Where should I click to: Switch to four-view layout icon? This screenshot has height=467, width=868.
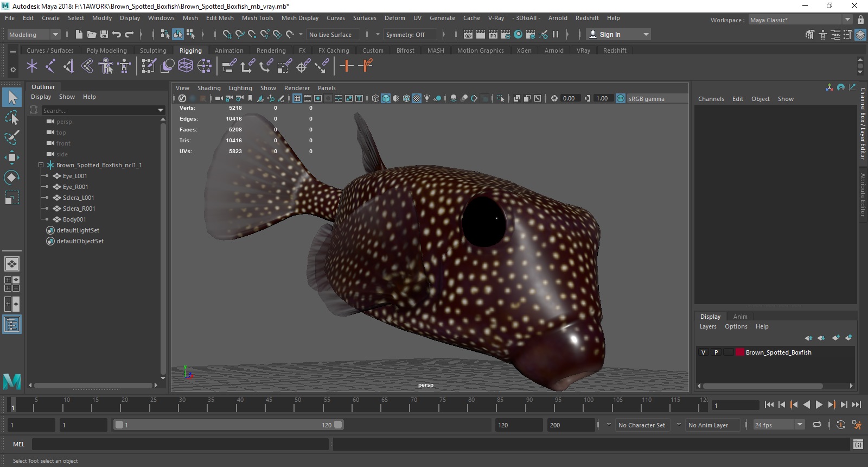pos(12,284)
